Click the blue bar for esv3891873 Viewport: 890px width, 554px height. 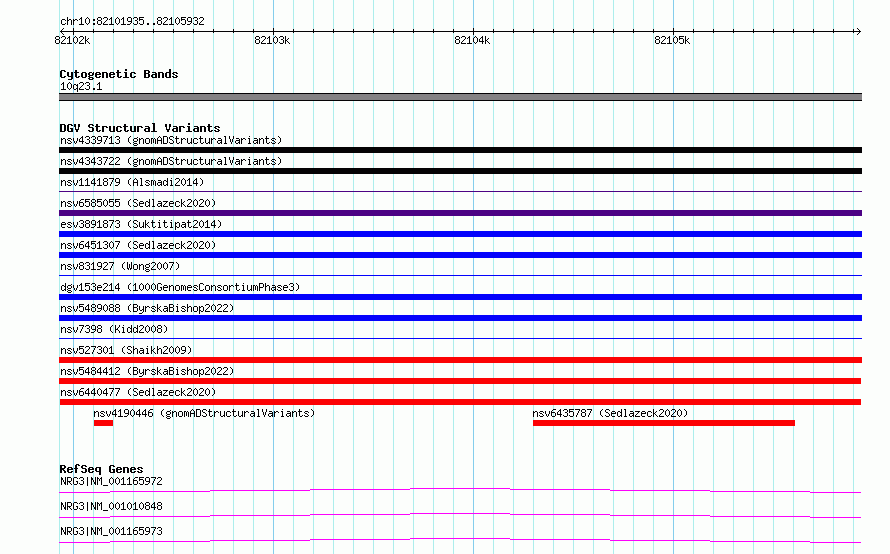(460, 234)
